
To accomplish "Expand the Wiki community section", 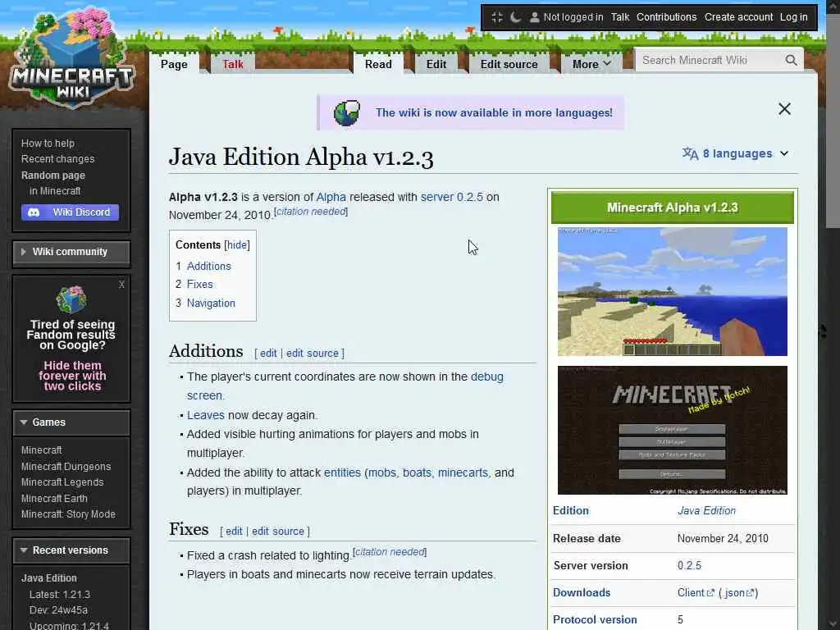I will (71, 252).
